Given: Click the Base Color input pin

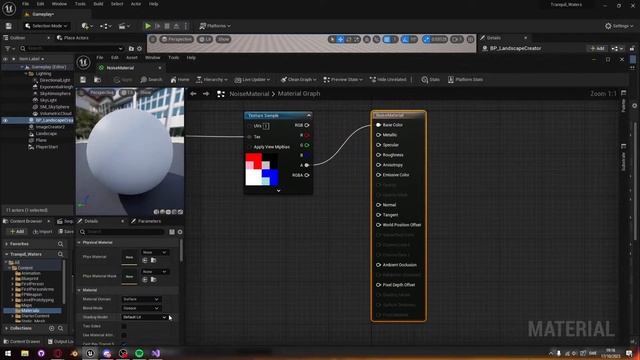Looking at the screenshot, I should click(x=378, y=125).
